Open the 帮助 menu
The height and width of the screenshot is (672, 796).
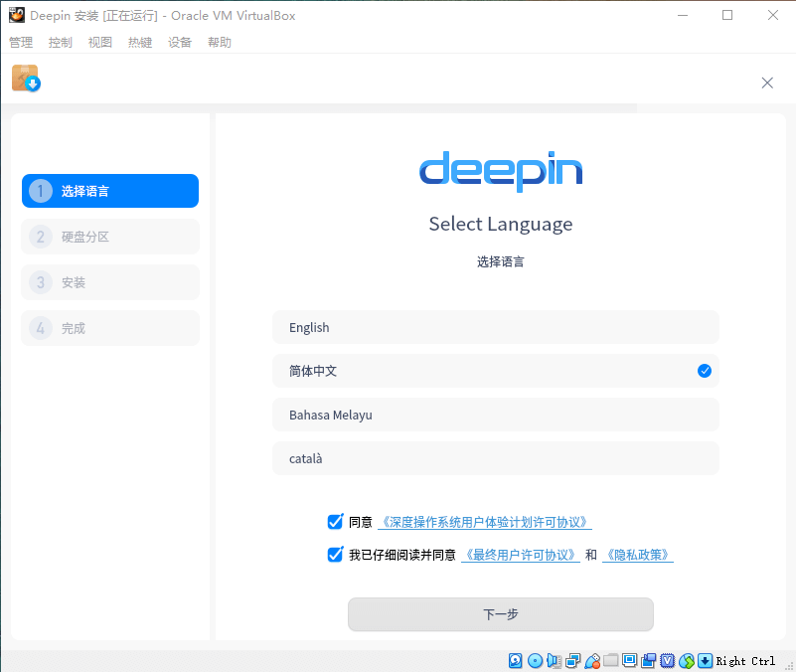[x=220, y=42]
